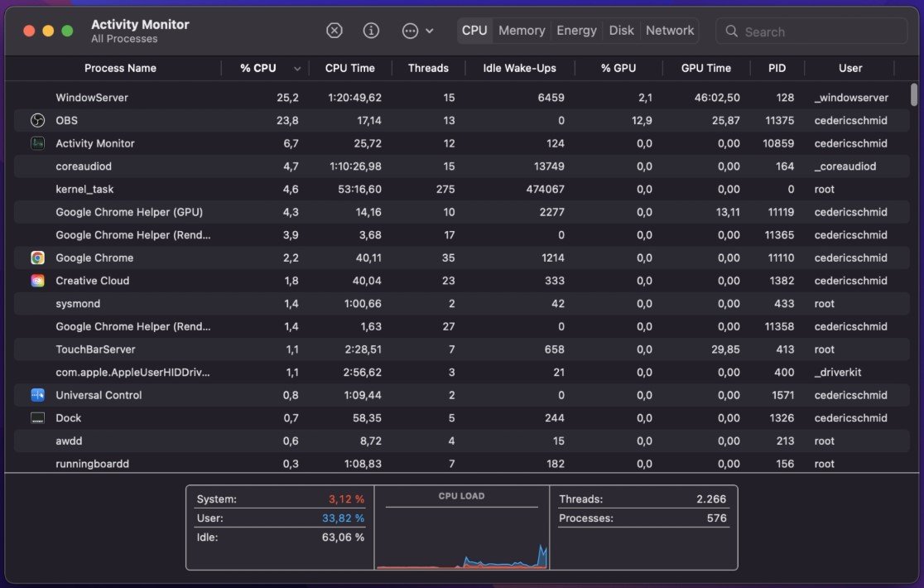The width and height of the screenshot is (924, 588).
Task: Sort by the Threads column header
Action: point(428,69)
